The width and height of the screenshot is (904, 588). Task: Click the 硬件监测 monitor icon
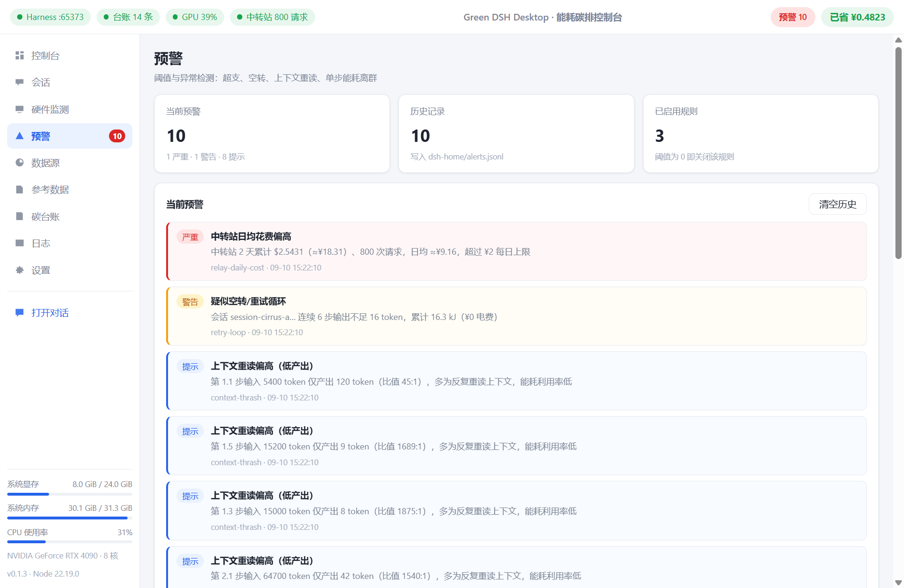(x=20, y=110)
